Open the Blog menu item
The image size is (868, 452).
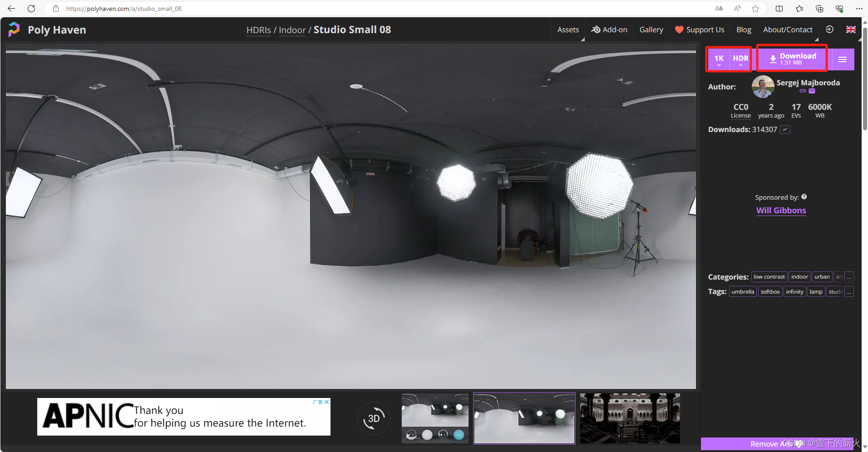point(744,29)
